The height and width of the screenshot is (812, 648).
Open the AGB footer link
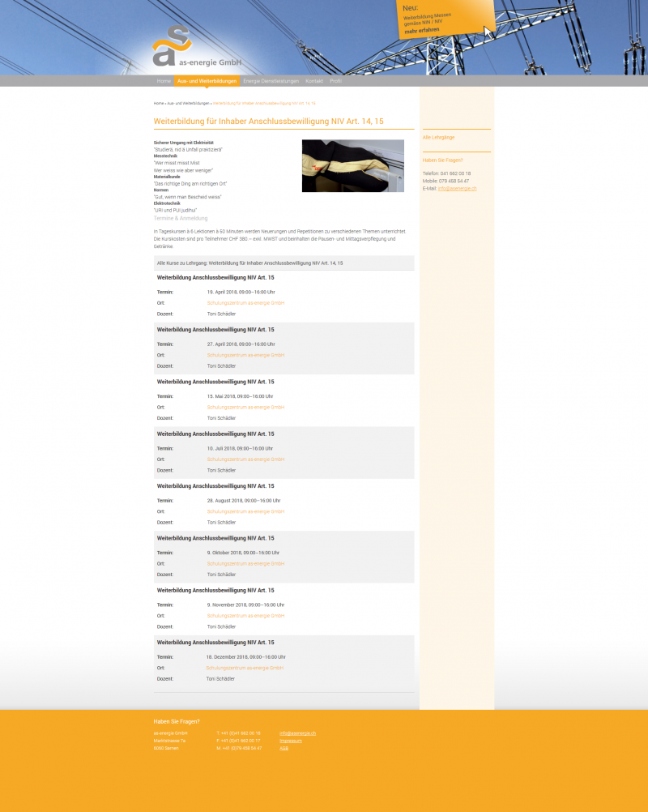click(283, 748)
